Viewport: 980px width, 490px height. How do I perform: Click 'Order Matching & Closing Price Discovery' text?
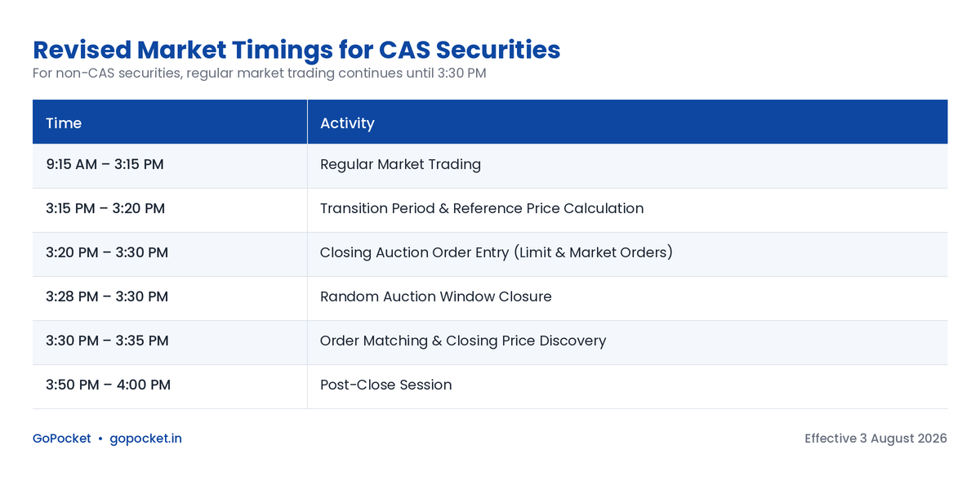pyautogui.click(x=463, y=341)
